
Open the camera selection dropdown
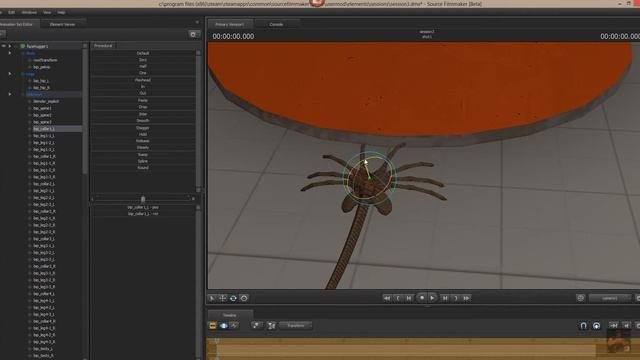point(610,298)
